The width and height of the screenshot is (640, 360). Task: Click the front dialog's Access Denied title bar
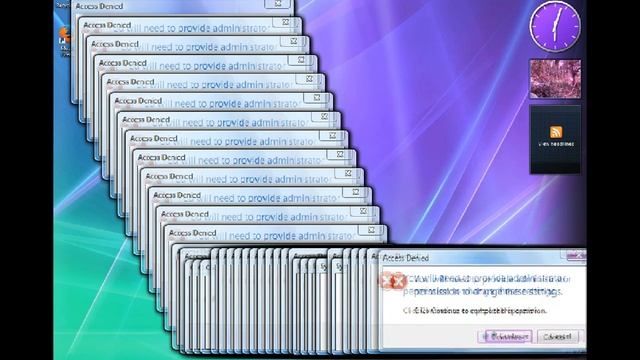coord(469,258)
